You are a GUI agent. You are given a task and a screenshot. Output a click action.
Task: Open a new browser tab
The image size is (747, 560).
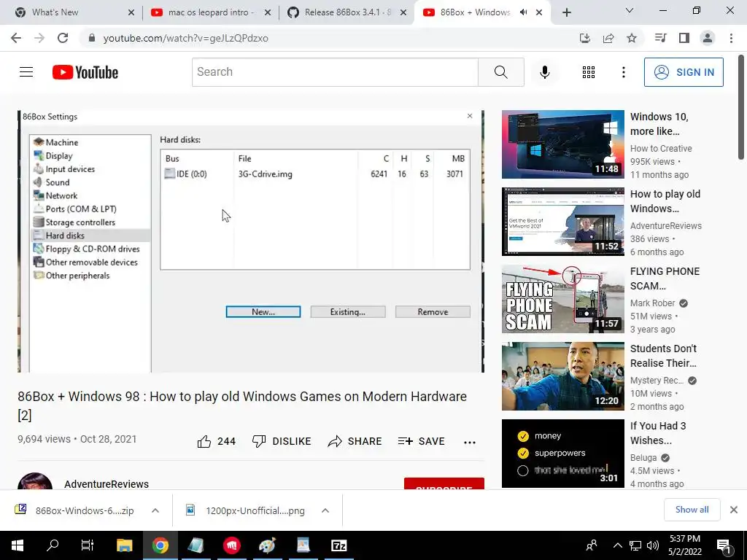(x=566, y=12)
